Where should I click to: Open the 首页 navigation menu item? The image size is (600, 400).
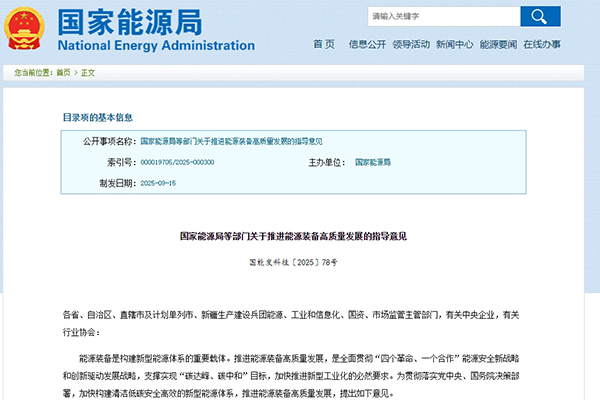click(x=324, y=45)
